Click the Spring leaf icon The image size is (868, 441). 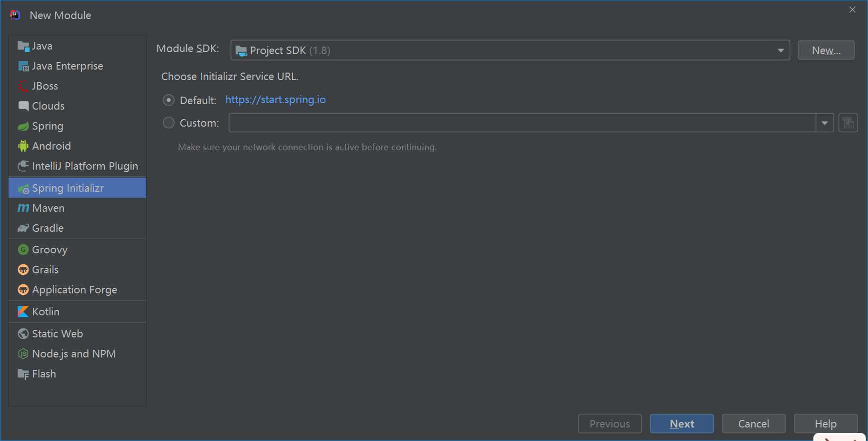click(x=23, y=126)
